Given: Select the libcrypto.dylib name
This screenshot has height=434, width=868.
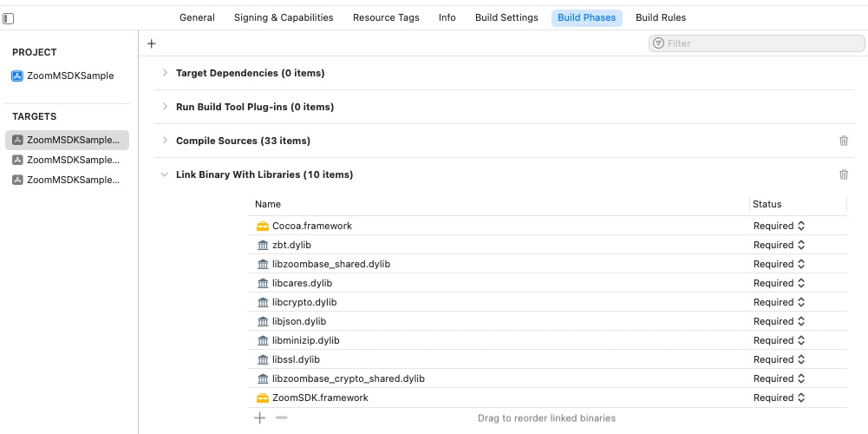Looking at the screenshot, I should click(304, 303).
